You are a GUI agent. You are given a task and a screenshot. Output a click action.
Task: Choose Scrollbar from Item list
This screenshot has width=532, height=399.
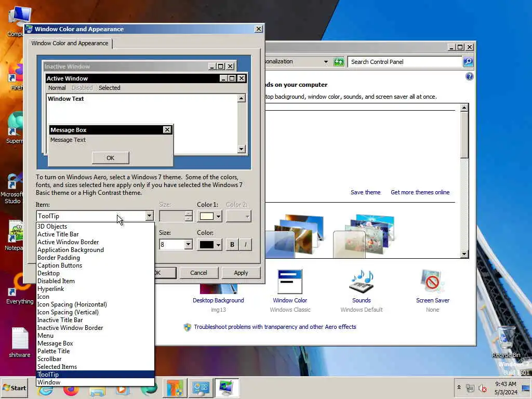pyautogui.click(x=95, y=359)
